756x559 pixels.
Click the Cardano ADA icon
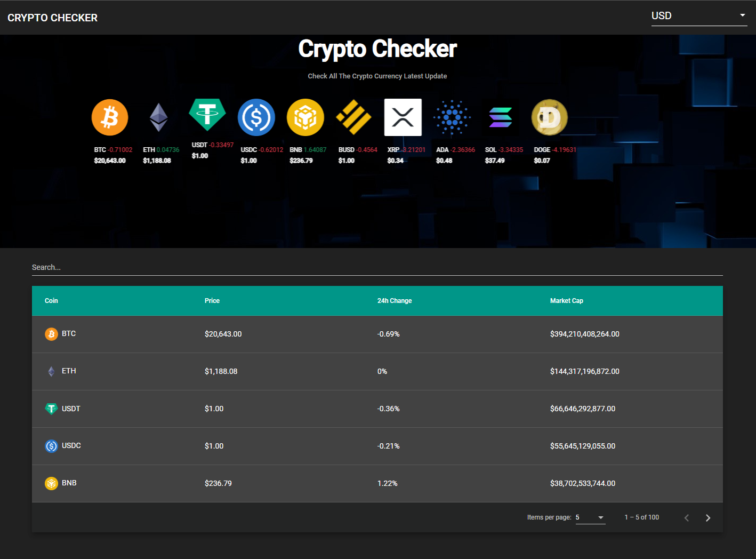click(x=452, y=117)
